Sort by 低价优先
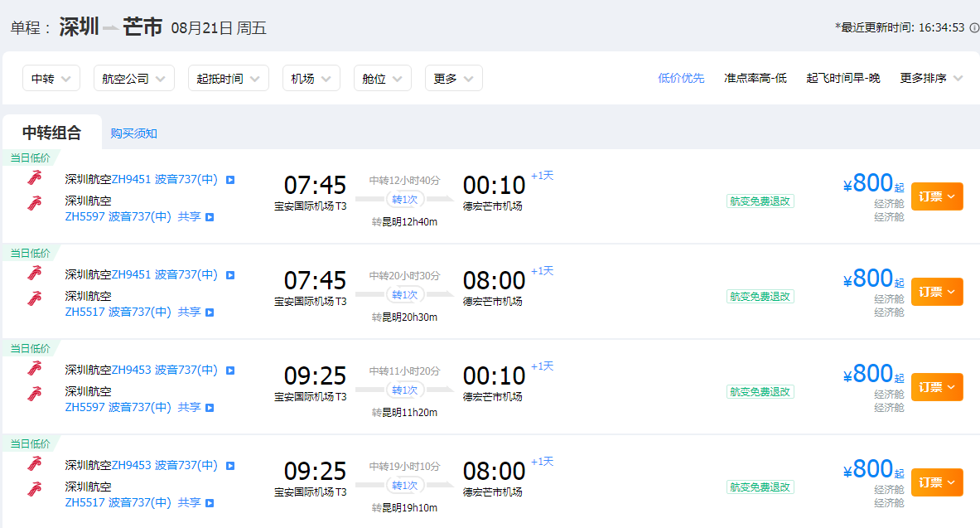980x528 pixels. point(681,78)
